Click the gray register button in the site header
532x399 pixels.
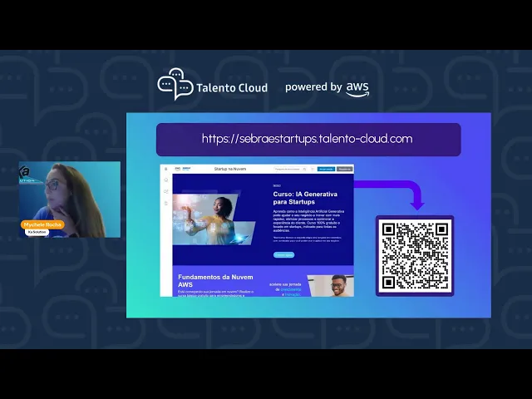pyautogui.click(x=344, y=169)
